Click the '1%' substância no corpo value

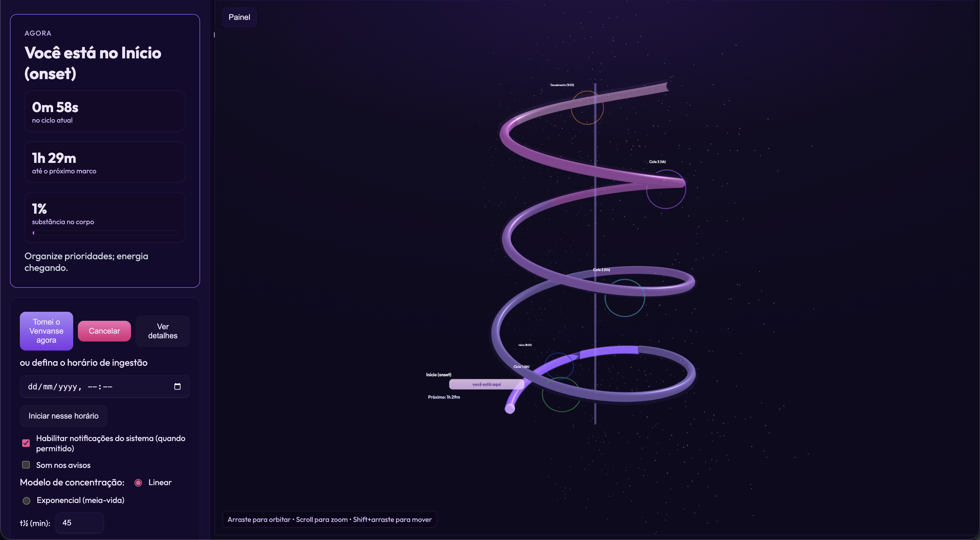[40, 209]
